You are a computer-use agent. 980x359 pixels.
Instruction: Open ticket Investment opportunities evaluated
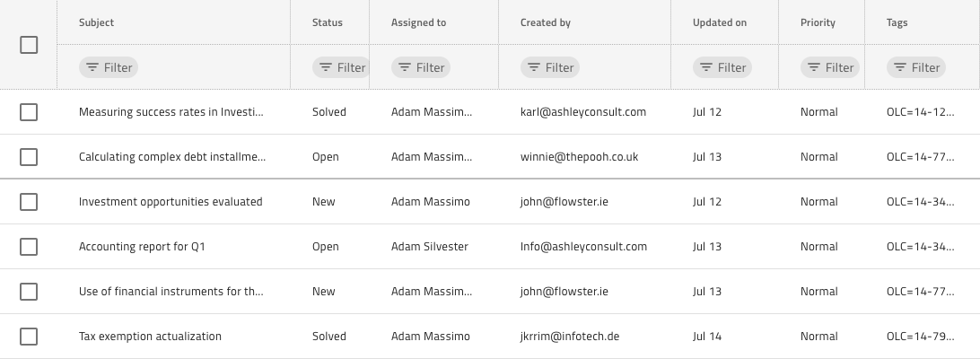click(171, 202)
